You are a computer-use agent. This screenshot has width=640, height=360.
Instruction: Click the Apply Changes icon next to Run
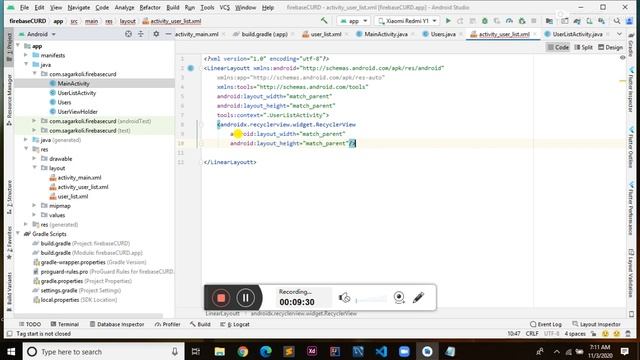coord(460,21)
